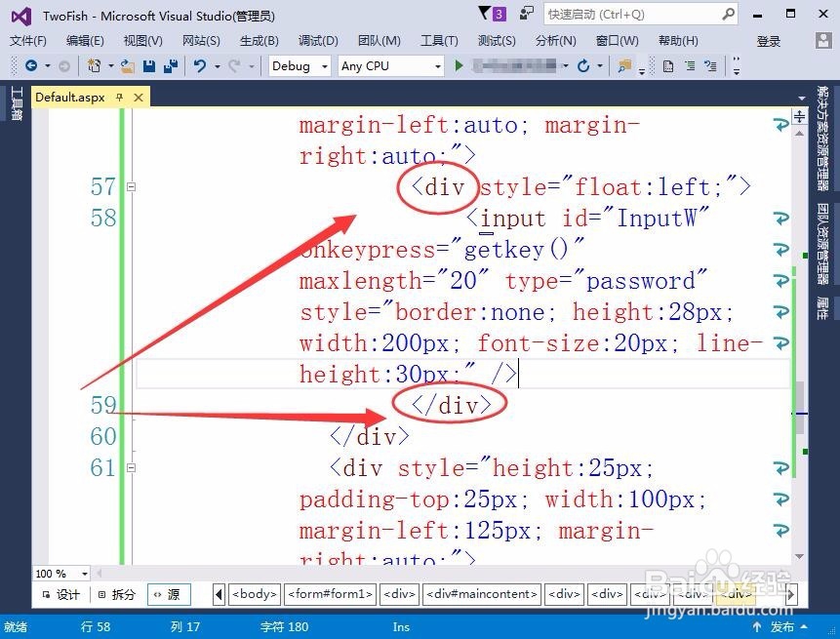The width and height of the screenshot is (840, 639).
Task: Click the quick launch search magnifier
Action: [x=728, y=14]
